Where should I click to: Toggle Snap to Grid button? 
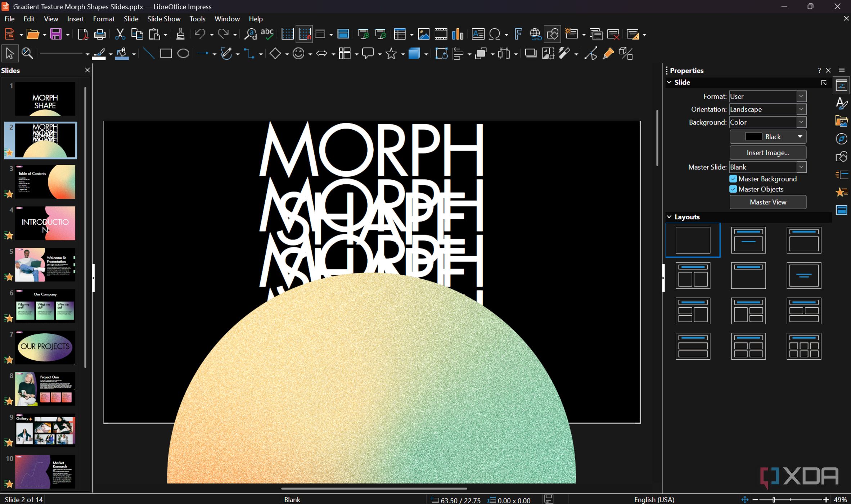tap(305, 34)
